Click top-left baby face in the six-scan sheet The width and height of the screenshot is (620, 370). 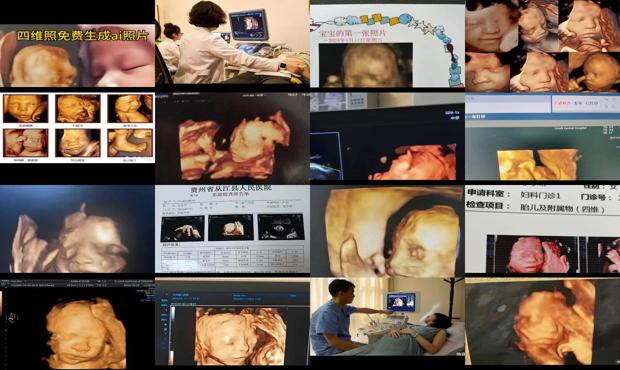point(26,108)
